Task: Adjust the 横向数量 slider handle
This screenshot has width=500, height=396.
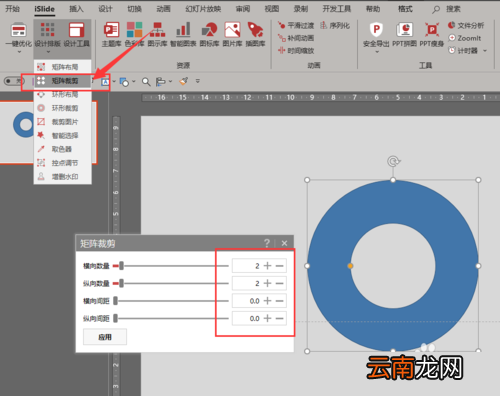Action: coord(121,266)
